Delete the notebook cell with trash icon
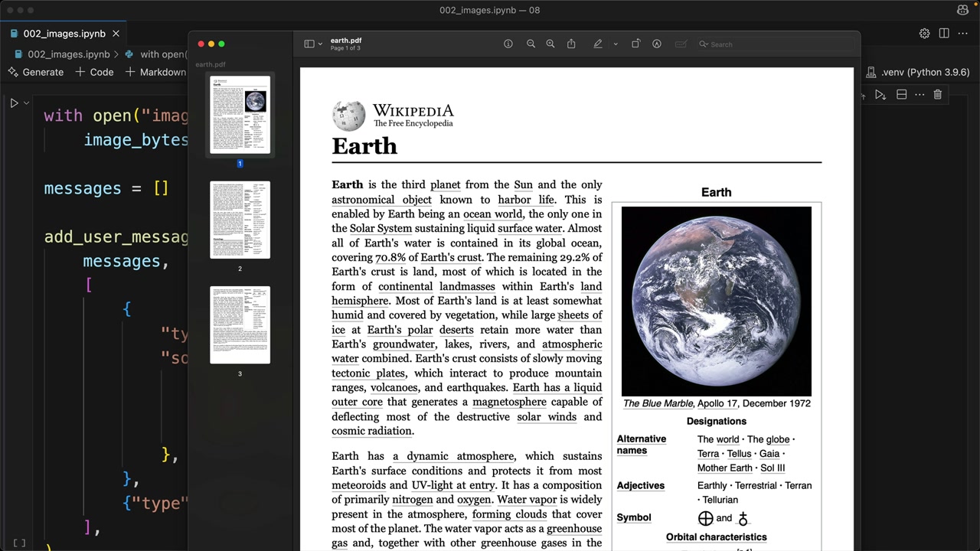980x551 pixels. [x=938, y=95]
